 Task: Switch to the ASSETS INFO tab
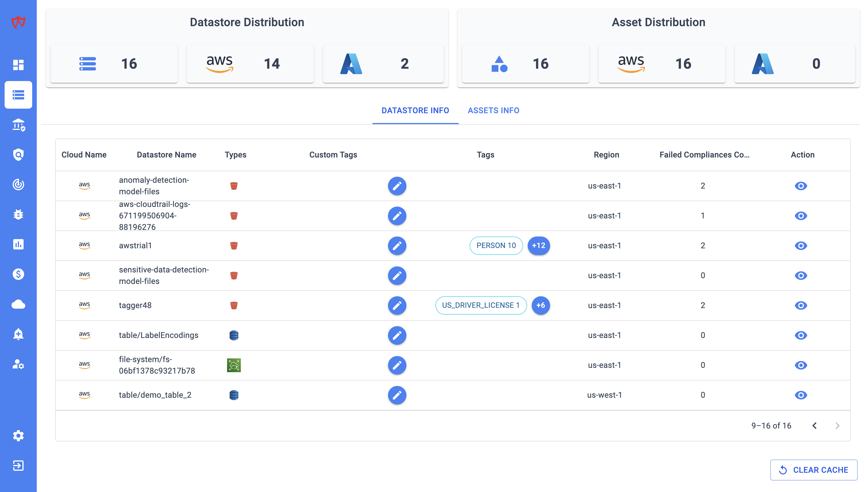click(493, 110)
